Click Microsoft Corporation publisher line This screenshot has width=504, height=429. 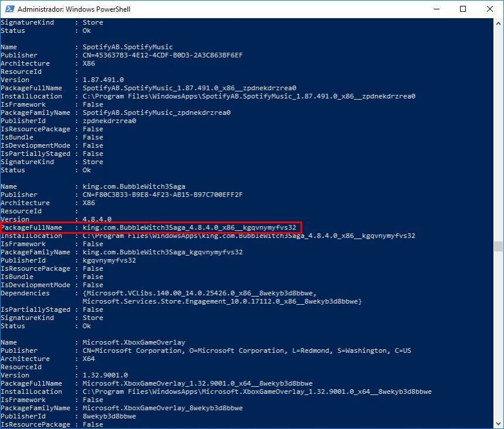(247, 350)
